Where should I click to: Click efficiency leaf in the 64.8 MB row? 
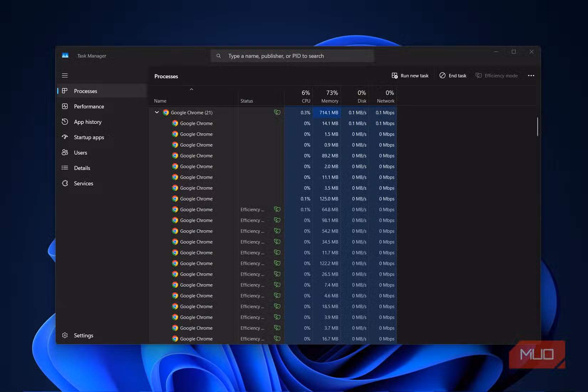(277, 210)
